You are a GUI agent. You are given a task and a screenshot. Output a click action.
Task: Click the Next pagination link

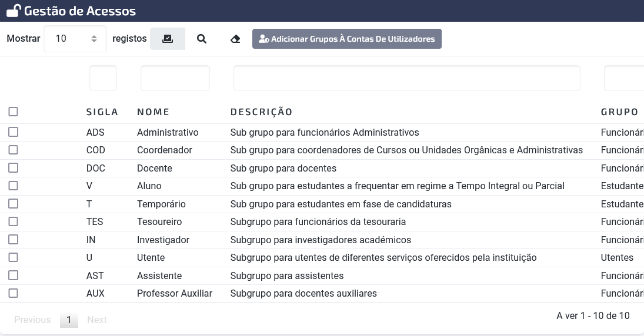pos(97,320)
